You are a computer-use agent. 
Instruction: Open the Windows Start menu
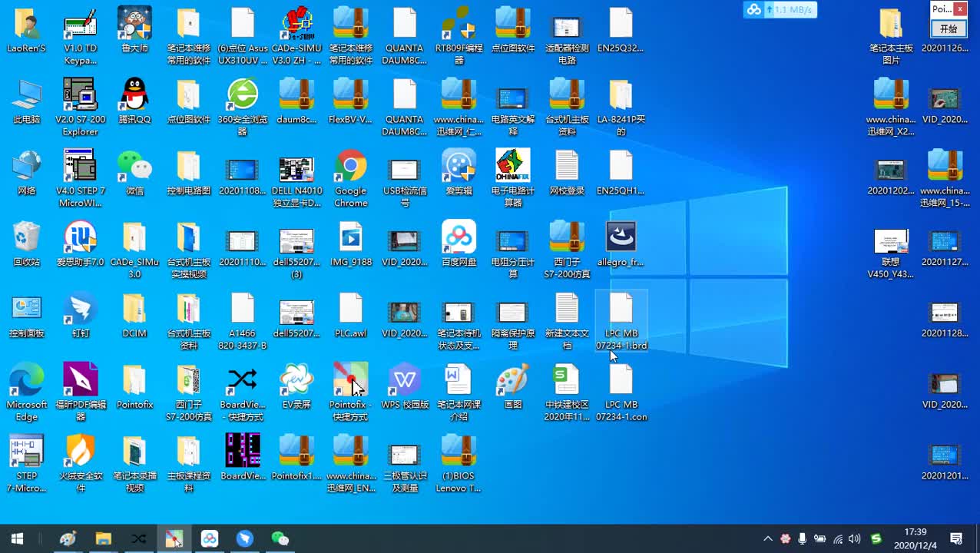(x=17, y=538)
